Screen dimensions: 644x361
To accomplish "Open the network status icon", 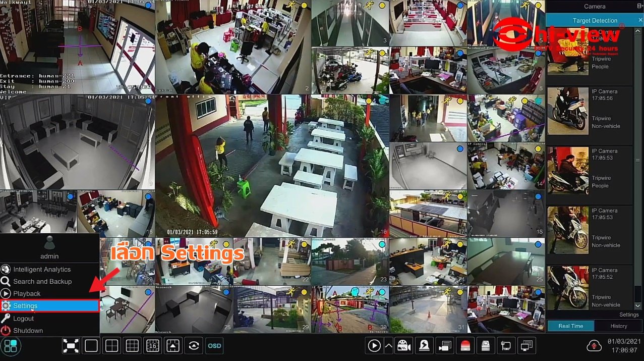I will (505, 345).
